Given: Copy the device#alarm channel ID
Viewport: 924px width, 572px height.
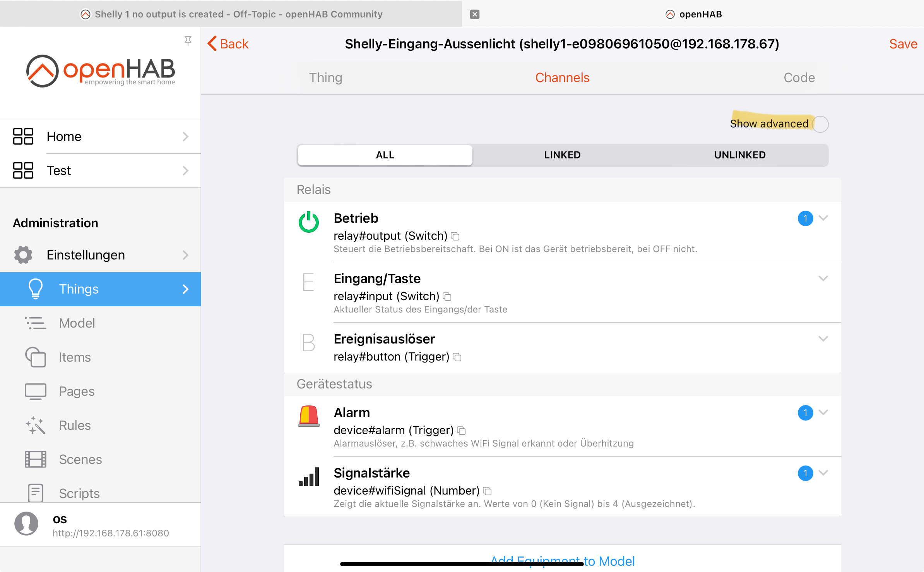Looking at the screenshot, I should coord(462,431).
